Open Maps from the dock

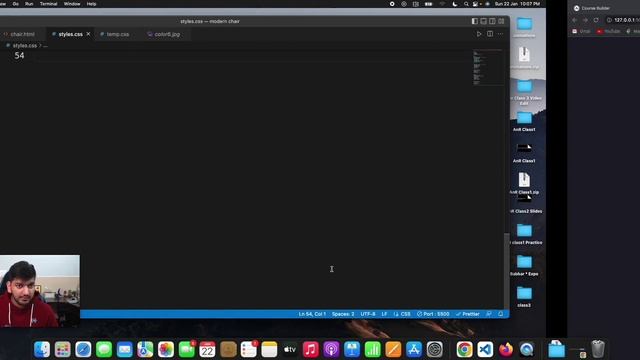click(x=145, y=349)
